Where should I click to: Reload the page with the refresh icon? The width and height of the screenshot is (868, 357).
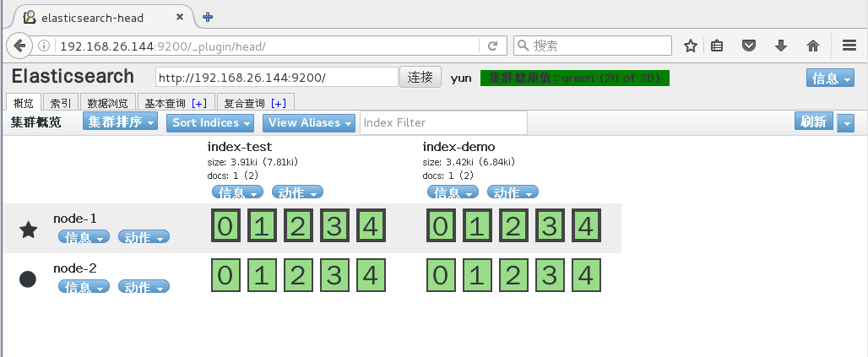(x=492, y=46)
